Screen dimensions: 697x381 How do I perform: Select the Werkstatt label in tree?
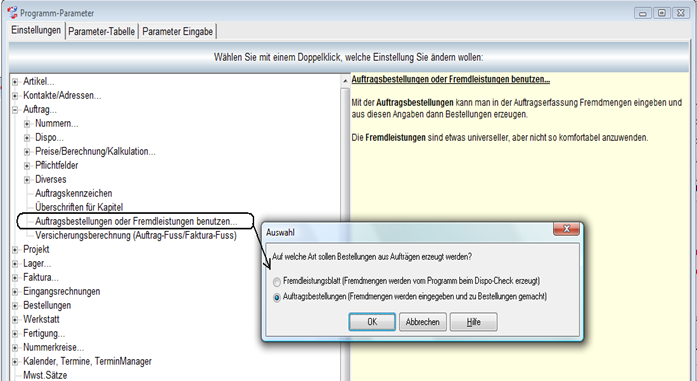click(x=41, y=319)
